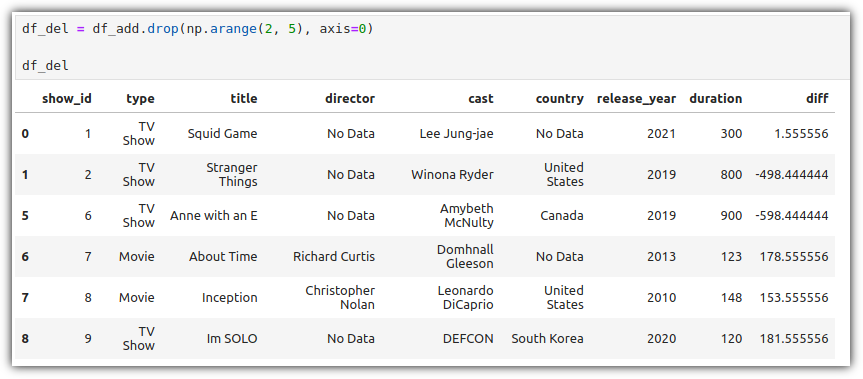
Task: Click the diff value '1.555556'
Action: pyautogui.click(x=801, y=134)
